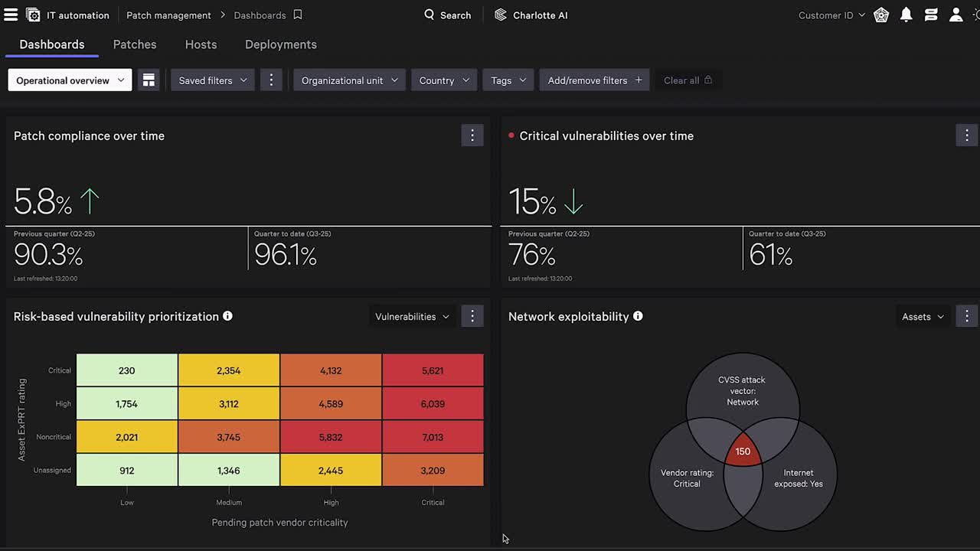The height and width of the screenshot is (551, 980).
Task: Toggle the light/dark theme icon
Action: 976,15
